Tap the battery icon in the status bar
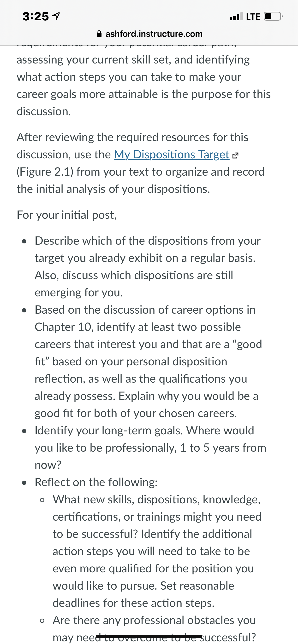The image size is (298, 644). pyautogui.click(x=273, y=17)
